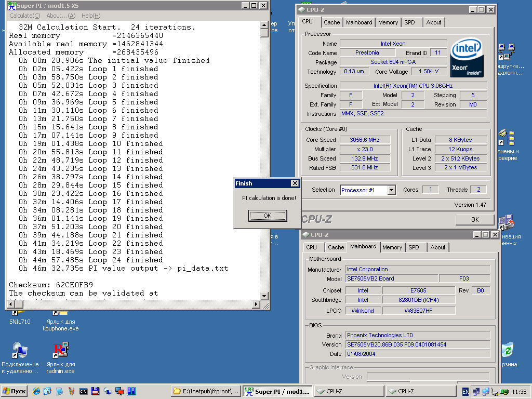Click the Rated FSB value 531.6 MHz
This screenshot has width=532, height=399.
(x=365, y=168)
